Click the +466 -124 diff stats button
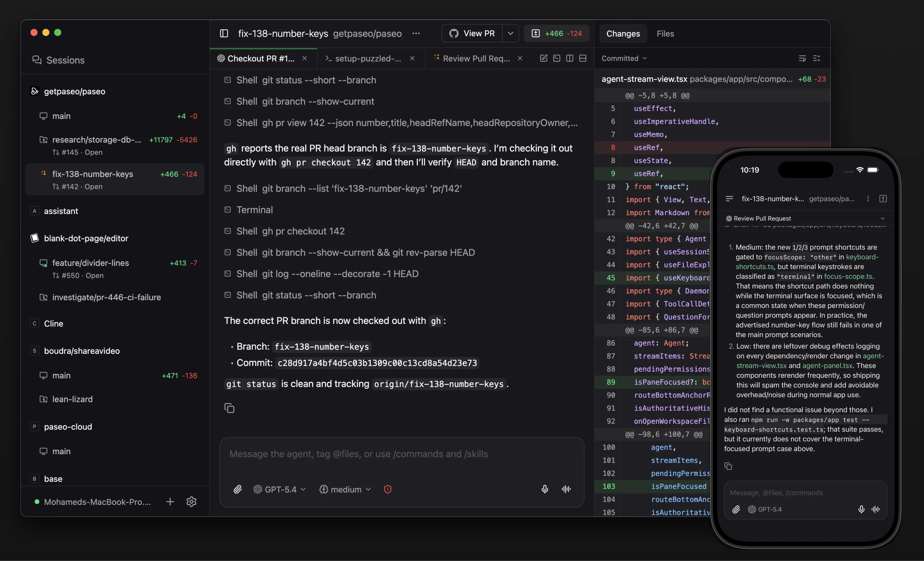924x561 pixels. 557,33
